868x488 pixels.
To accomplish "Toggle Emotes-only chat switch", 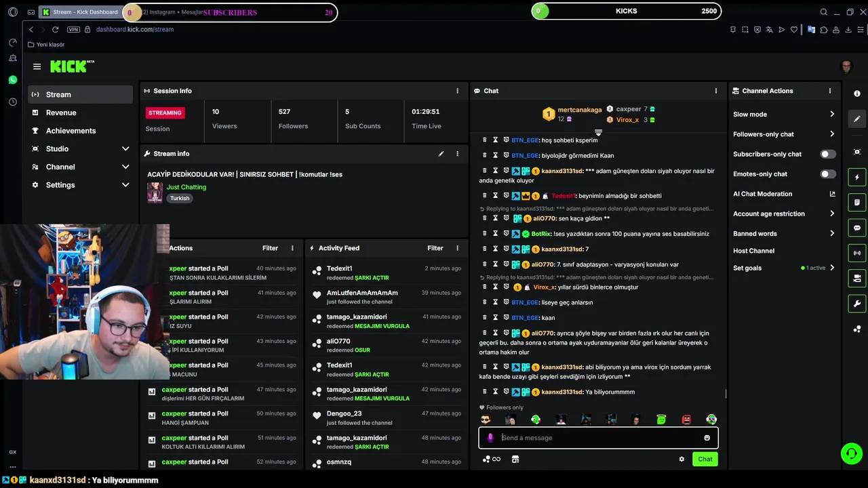I will pos(828,174).
